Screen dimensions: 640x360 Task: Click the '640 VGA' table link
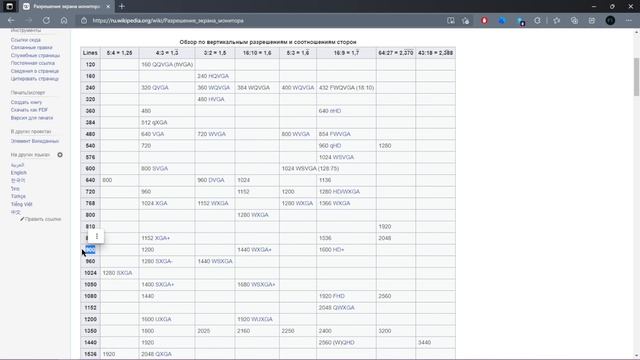point(153,134)
